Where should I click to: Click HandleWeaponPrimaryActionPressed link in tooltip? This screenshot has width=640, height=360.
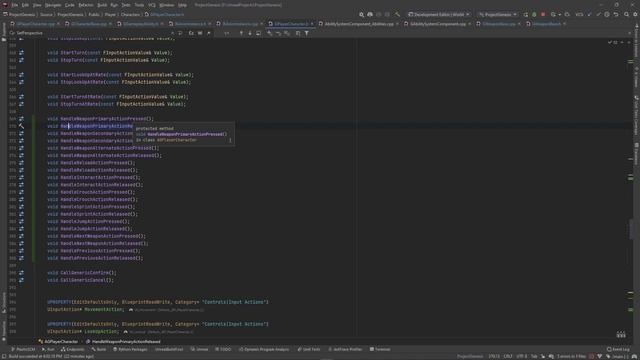(x=185, y=134)
